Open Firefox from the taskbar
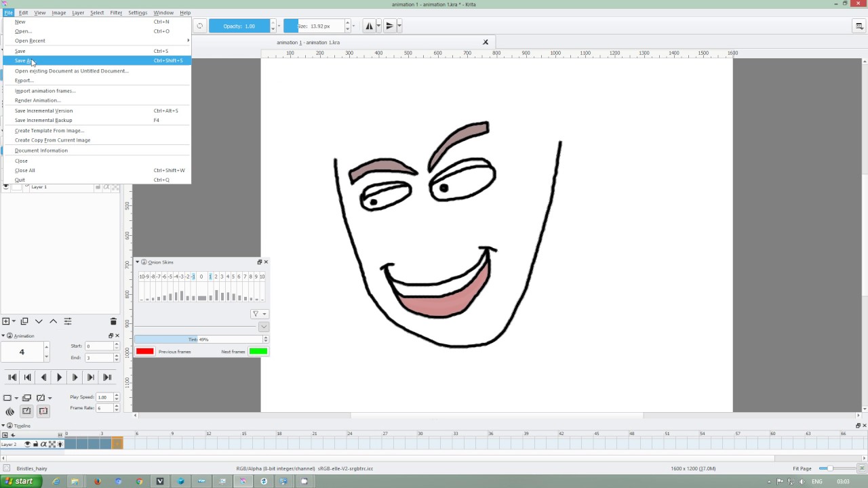This screenshot has width=868, height=488. (97, 481)
